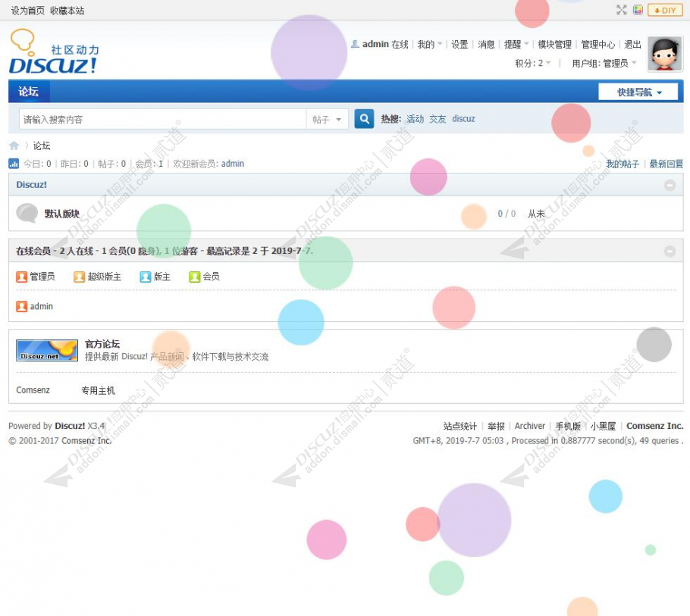Click Powered by Discuz! link
Image resolution: width=690 pixels, height=616 pixels.
(x=70, y=426)
